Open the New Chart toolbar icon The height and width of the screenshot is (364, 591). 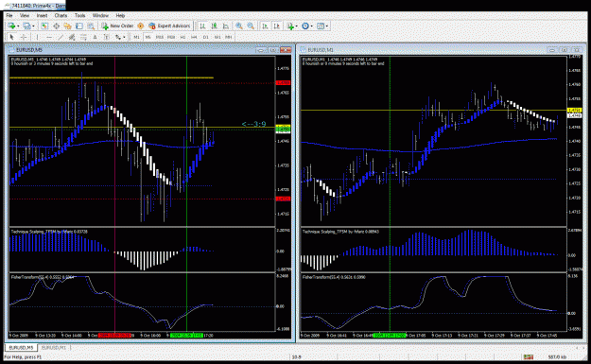11,26
